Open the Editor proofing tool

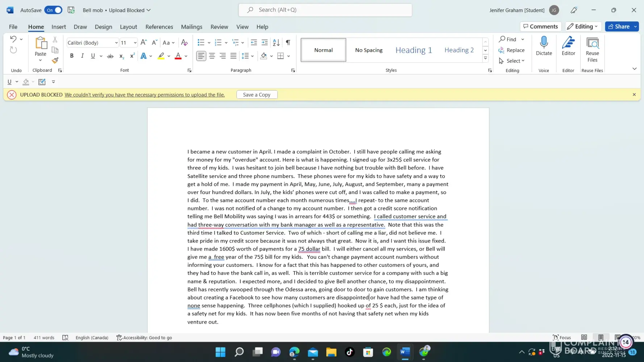[x=568, y=46]
